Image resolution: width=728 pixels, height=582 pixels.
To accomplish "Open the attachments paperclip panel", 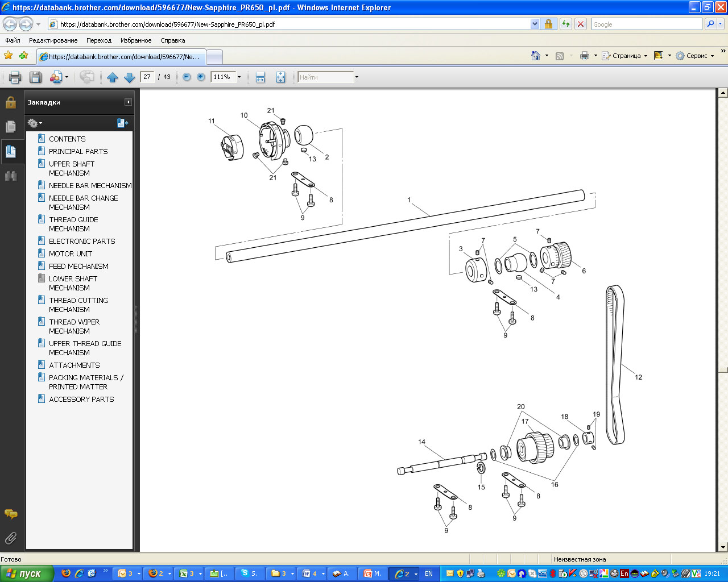I will (x=11, y=538).
